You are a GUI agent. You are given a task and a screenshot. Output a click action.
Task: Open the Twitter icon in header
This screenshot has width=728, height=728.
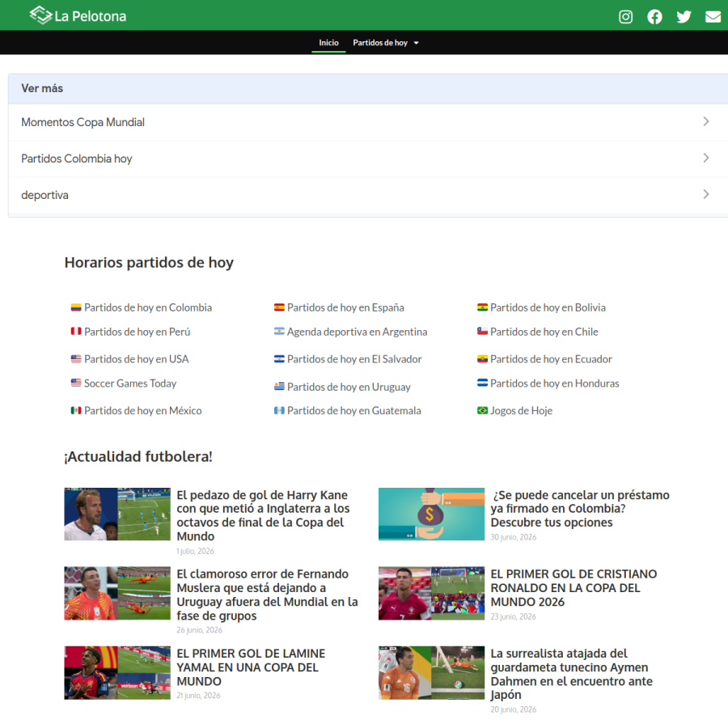coord(684,17)
